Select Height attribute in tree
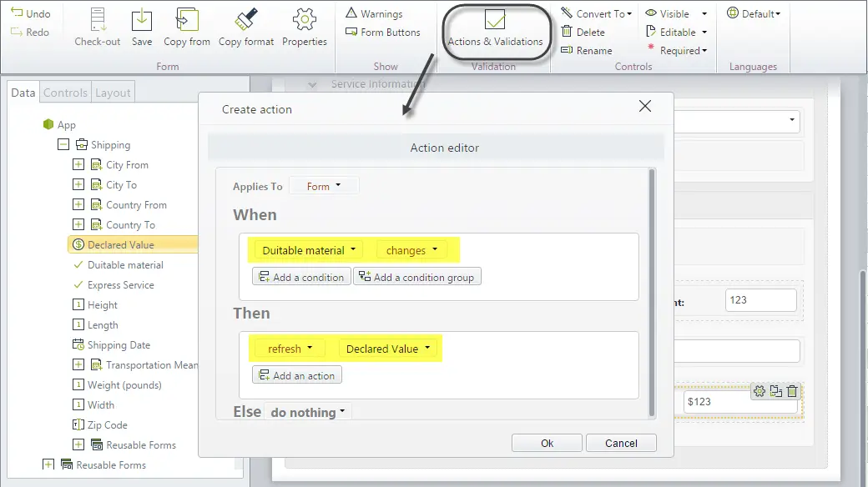Image resolution: width=868 pixels, height=487 pixels. 95,305
